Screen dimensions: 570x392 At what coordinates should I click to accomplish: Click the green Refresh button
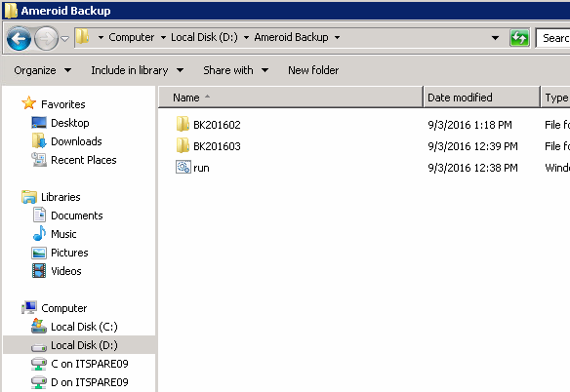519,38
